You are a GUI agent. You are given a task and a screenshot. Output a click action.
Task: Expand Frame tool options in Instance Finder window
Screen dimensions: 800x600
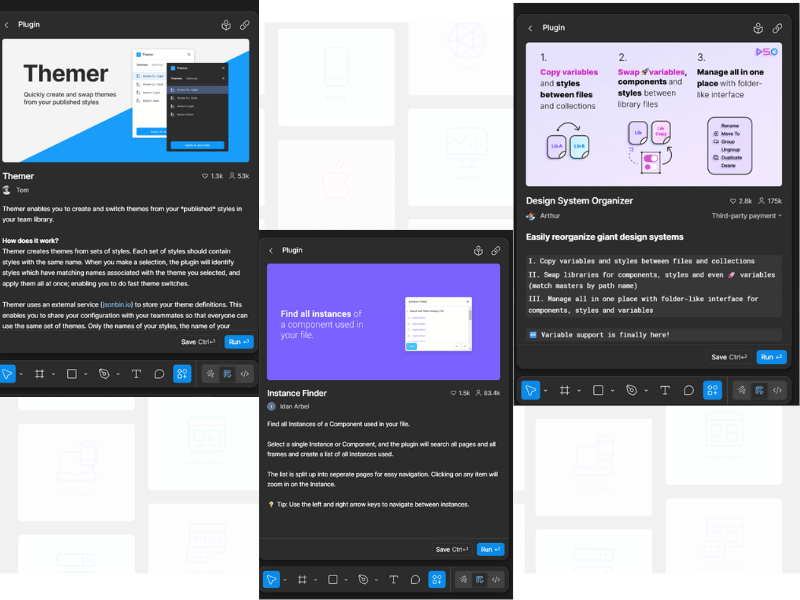coord(315,580)
